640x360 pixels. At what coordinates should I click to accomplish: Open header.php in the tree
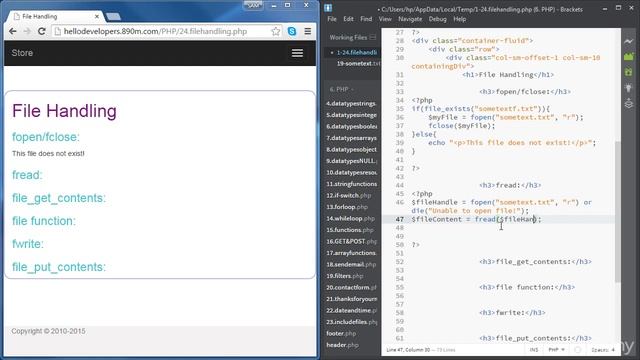tap(342, 345)
